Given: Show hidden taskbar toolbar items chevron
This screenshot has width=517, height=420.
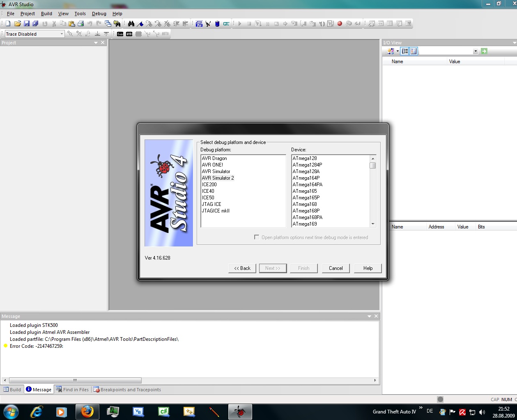Looking at the screenshot, I should click(421, 408).
